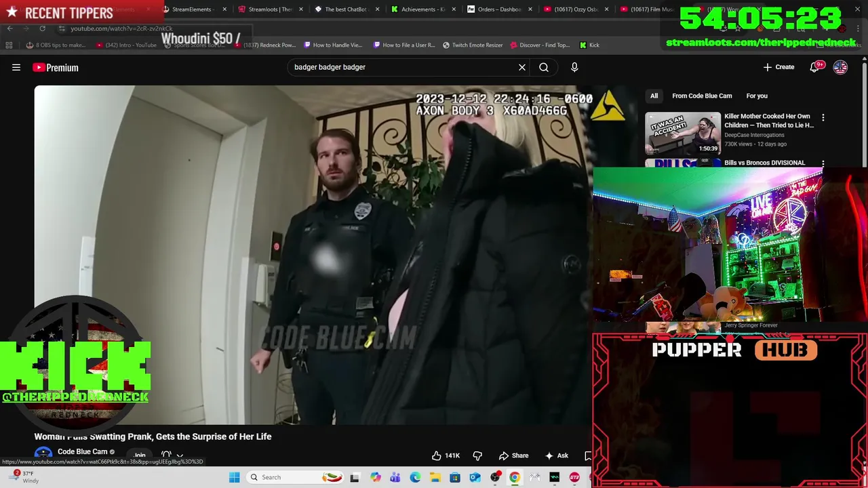Open Bills vs Broncos DIVISIONAL video

pyautogui.click(x=764, y=163)
